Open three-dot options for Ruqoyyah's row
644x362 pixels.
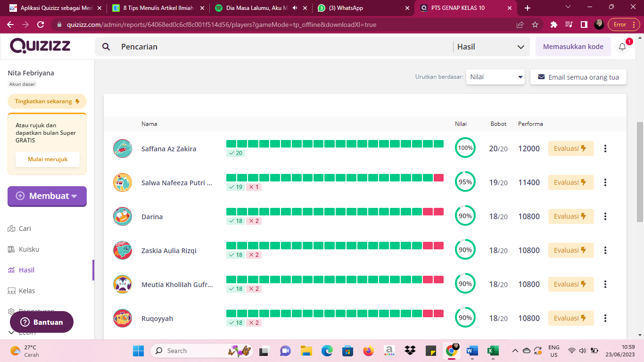point(605,318)
